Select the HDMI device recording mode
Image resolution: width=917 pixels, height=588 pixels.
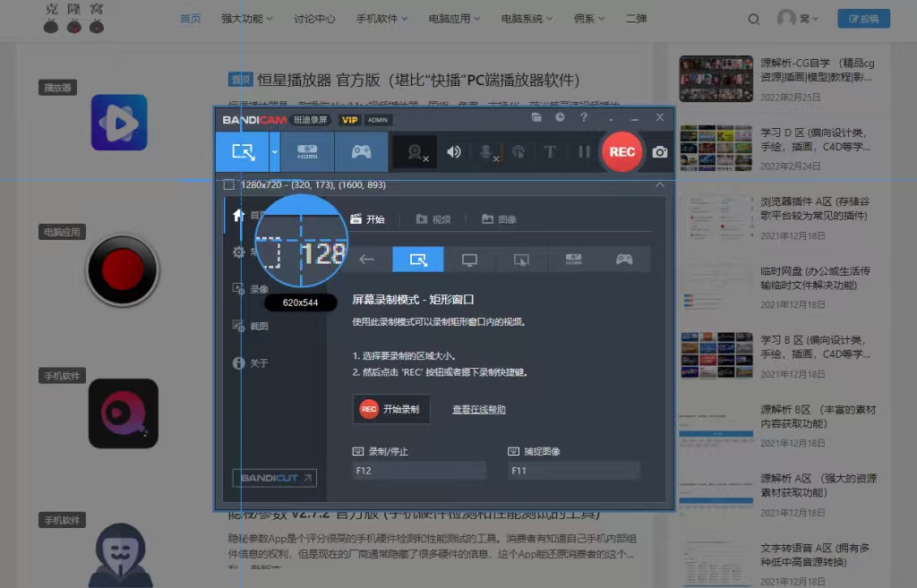click(x=308, y=152)
